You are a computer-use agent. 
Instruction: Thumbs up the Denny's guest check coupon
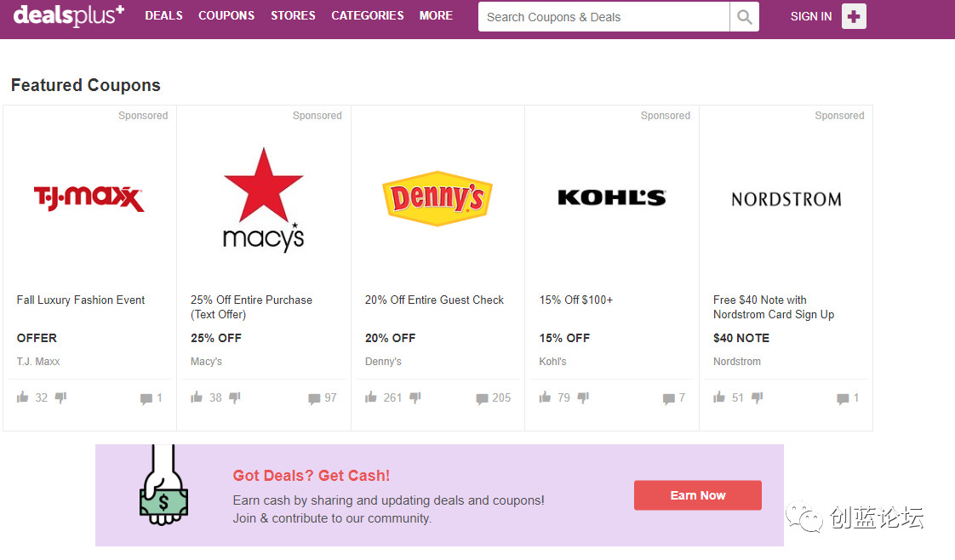tap(371, 397)
